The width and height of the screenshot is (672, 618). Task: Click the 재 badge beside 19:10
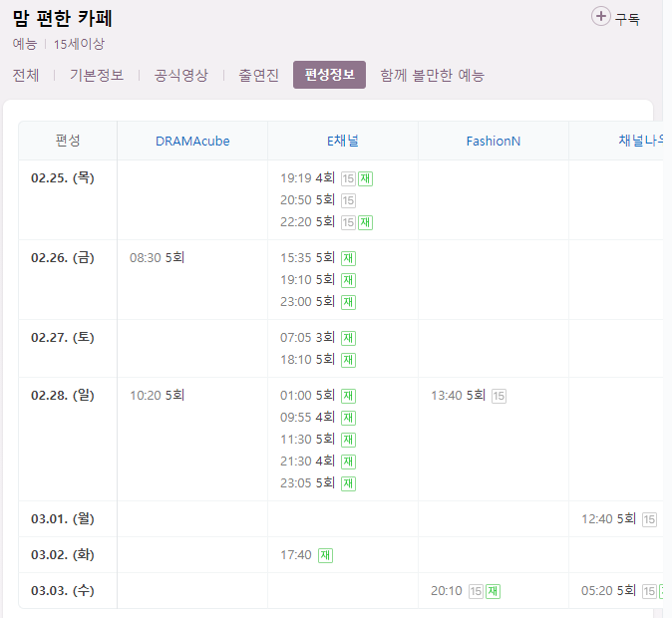click(348, 280)
